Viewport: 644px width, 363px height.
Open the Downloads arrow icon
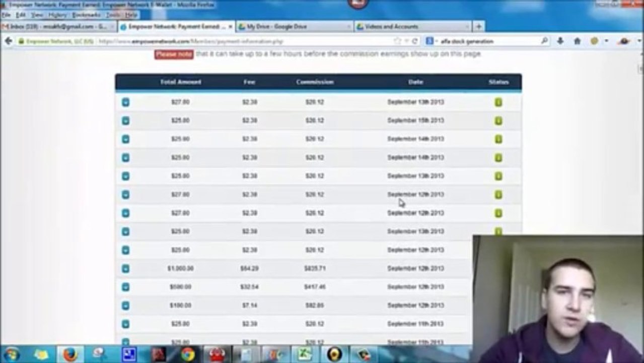coord(560,41)
